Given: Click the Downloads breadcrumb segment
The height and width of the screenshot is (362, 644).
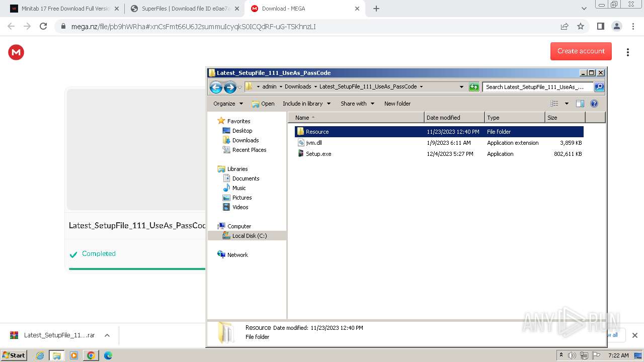Looking at the screenshot, I should point(298,86).
